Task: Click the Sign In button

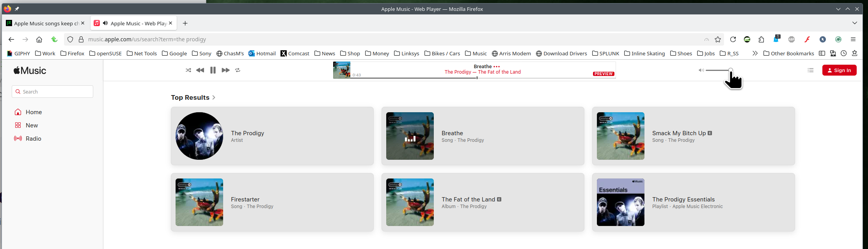Action: click(x=840, y=70)
